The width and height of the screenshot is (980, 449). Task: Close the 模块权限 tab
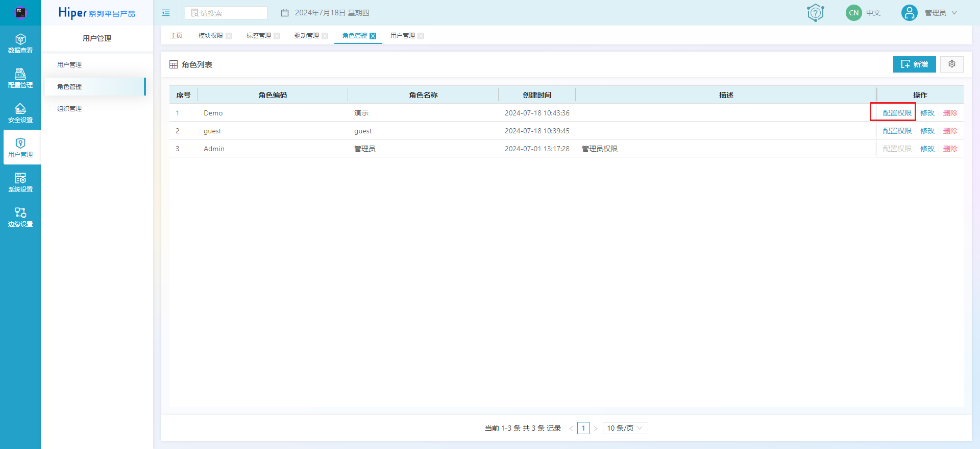tap(229, 36)
